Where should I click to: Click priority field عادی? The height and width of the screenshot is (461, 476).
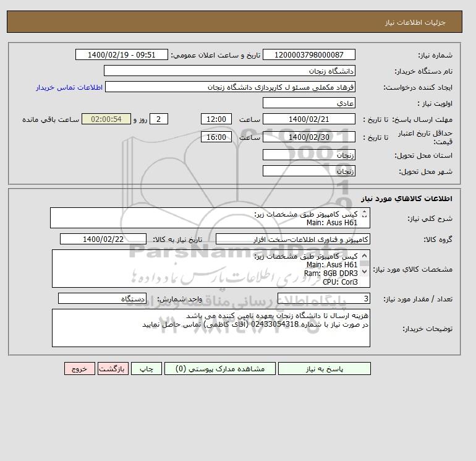click(308, 103)
